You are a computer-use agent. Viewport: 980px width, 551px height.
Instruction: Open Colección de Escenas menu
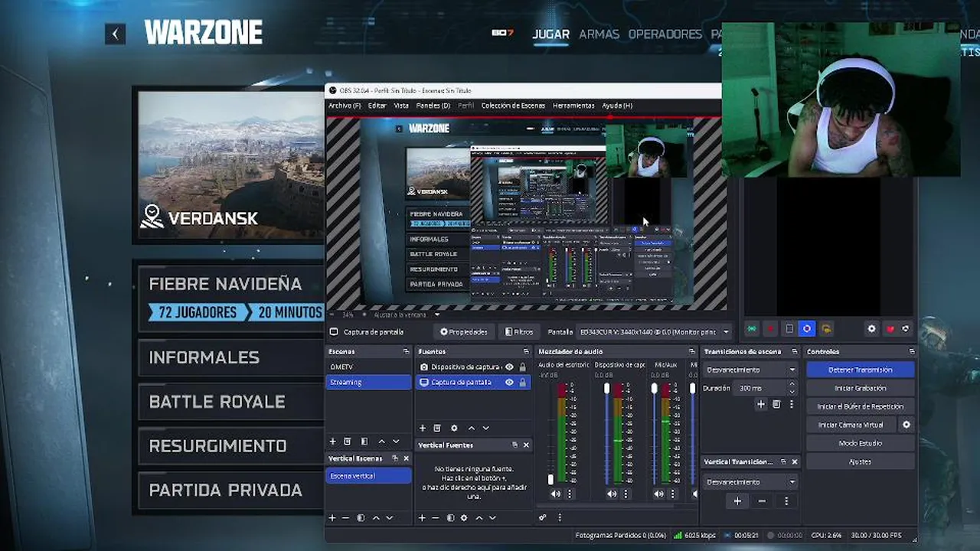click(x=513, y=106)
